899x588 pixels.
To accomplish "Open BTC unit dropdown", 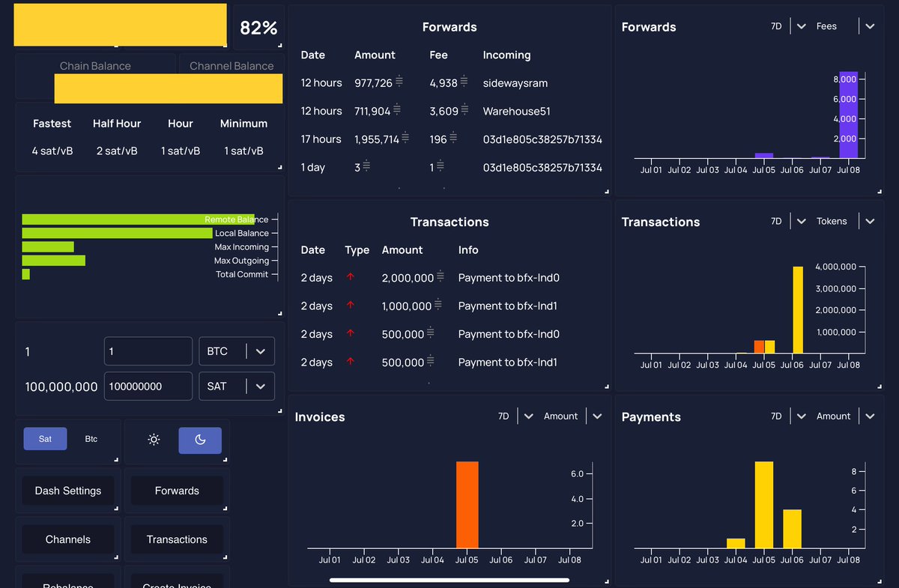I will click(x=237, y=351).
